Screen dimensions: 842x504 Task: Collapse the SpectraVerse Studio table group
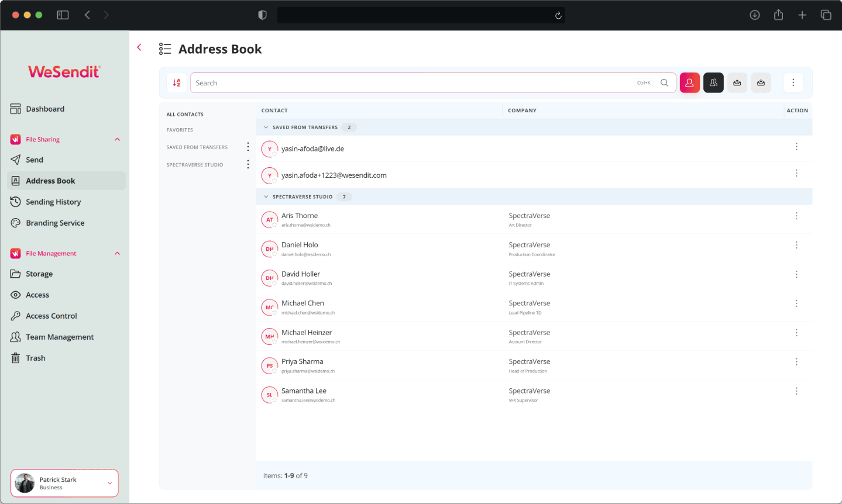(x=266, y=197)
